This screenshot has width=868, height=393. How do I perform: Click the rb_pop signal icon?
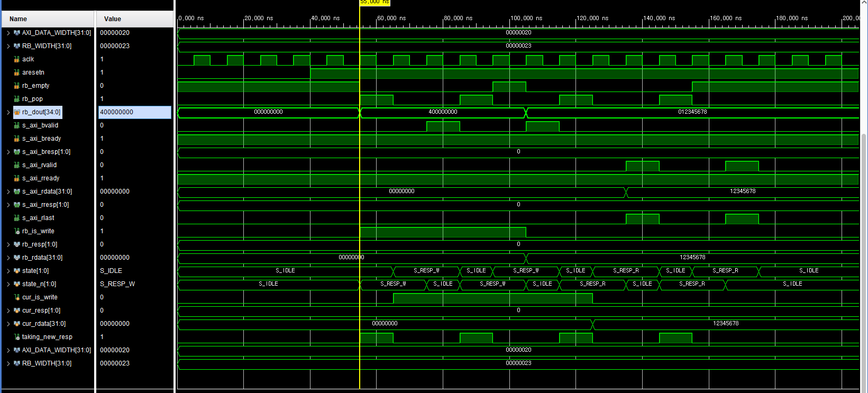(17, 99)
